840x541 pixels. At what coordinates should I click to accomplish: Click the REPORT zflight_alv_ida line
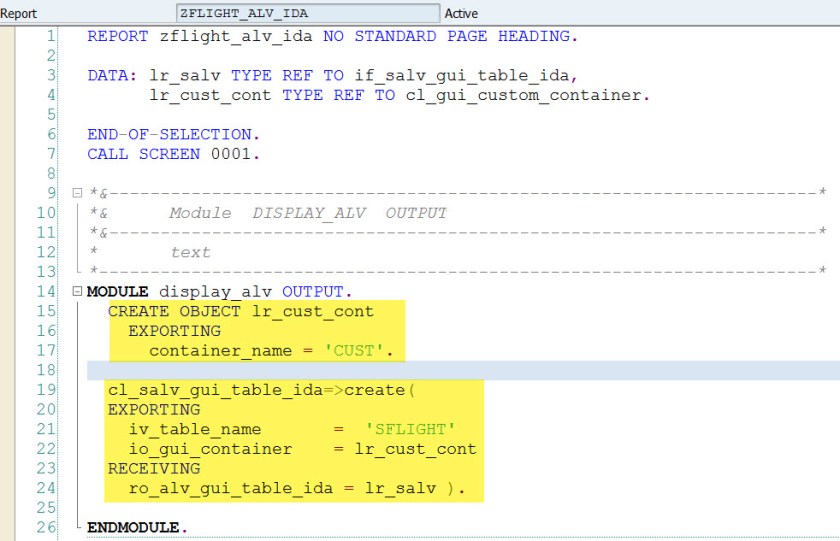[x=333, y=36]
